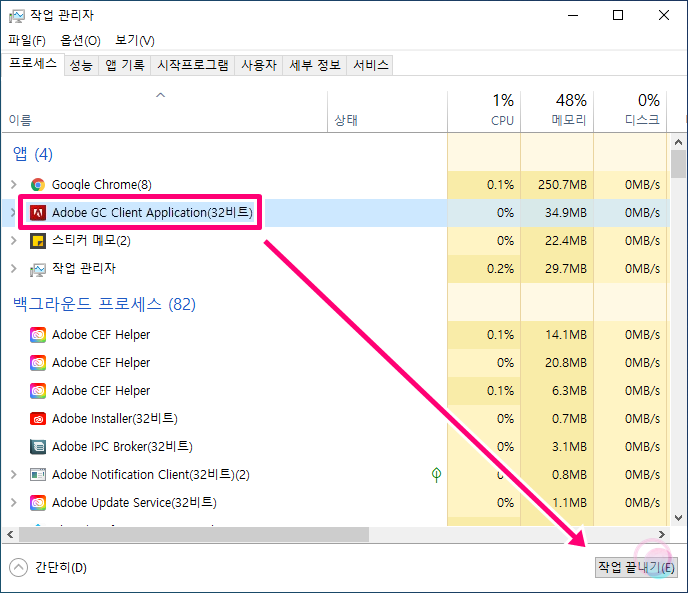
Task: Expand the 작업 관리자 process entry
Action: coord(14,269)
